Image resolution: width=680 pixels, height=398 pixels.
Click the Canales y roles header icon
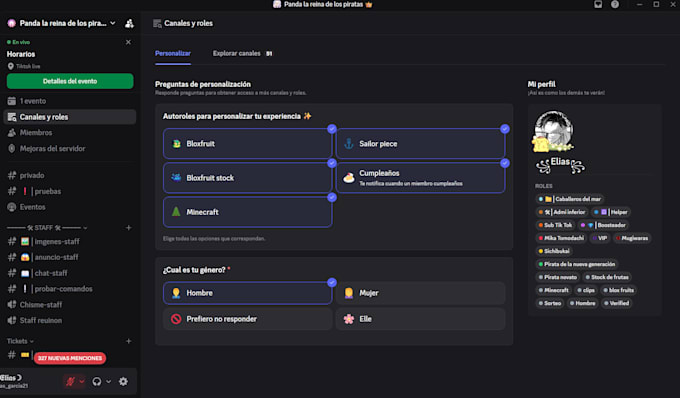click(157, 23)
